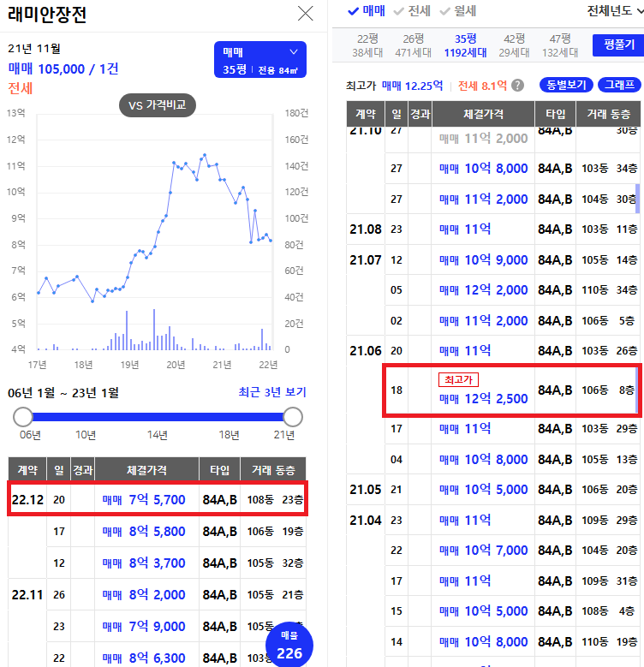Select the 8억 3,700 transaction row
Image resolution: width=644 pixels, height=667 pixels.
point(158,563)
